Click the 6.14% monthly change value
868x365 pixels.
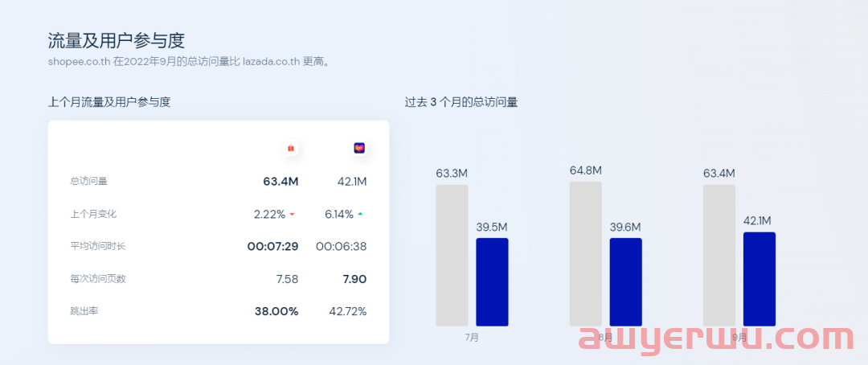click(339, 214)
